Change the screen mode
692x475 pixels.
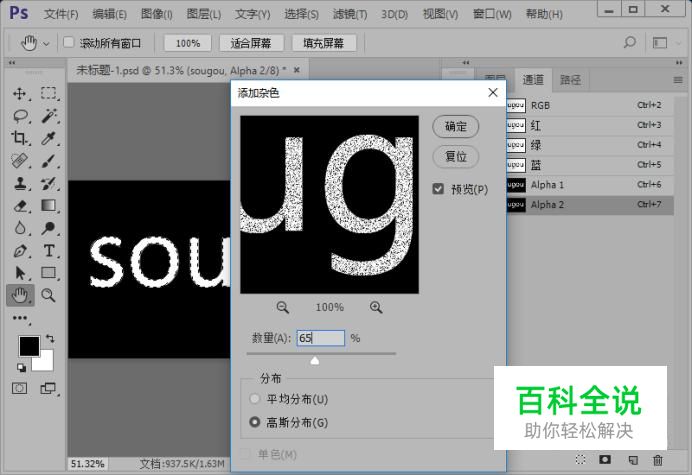click(x=48, y=388)
